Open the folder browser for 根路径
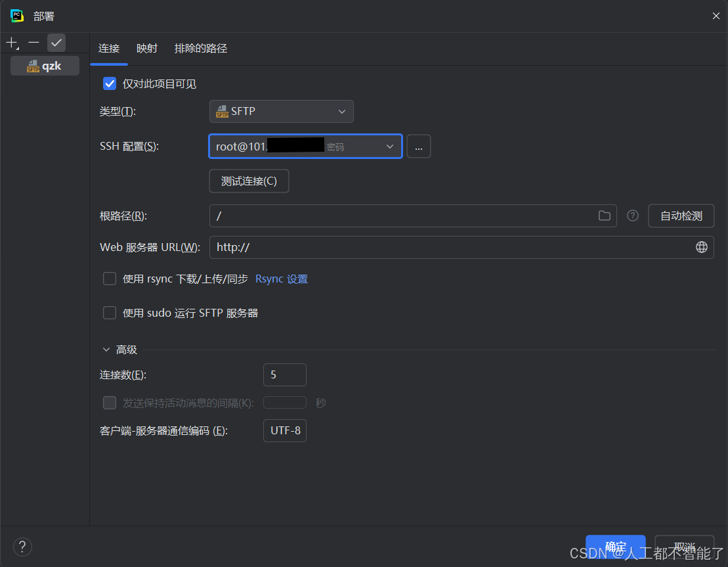Image resolution: width=728 pixels, height=567 pixels. point(604,215)
